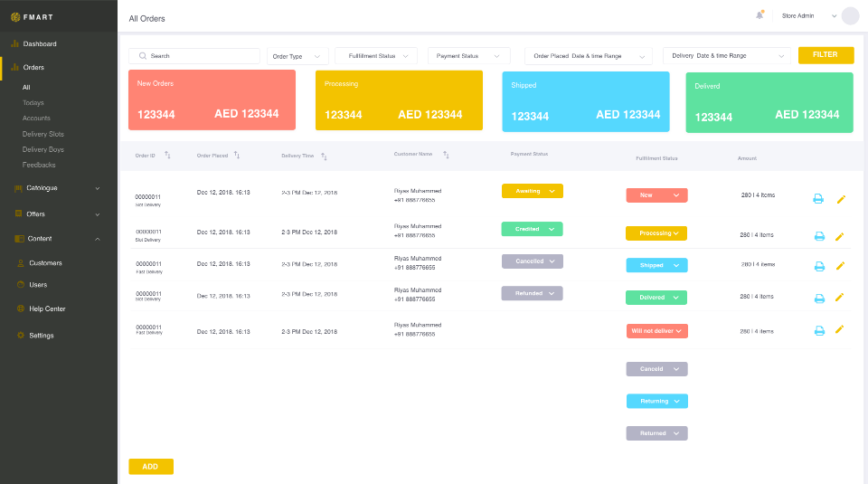
Task: Sort orders by Customer Name arrows
Action: [446, 155]
